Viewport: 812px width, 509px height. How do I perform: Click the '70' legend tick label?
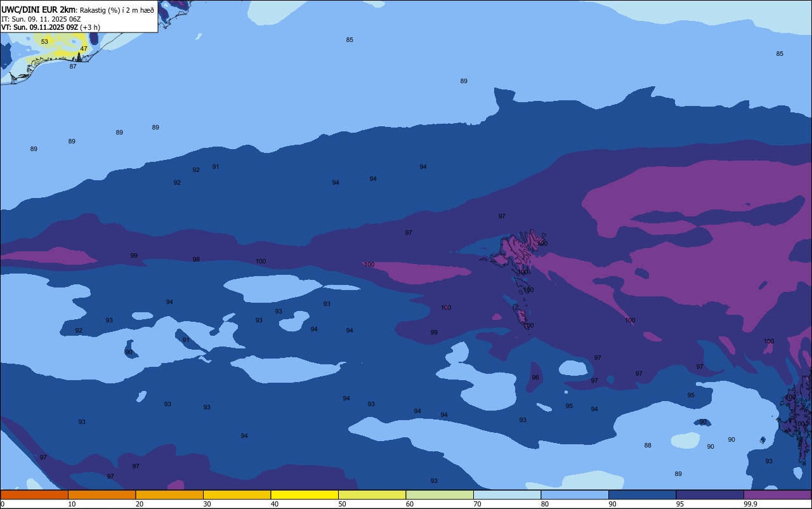pyautogui.click(x=477, y=504)
